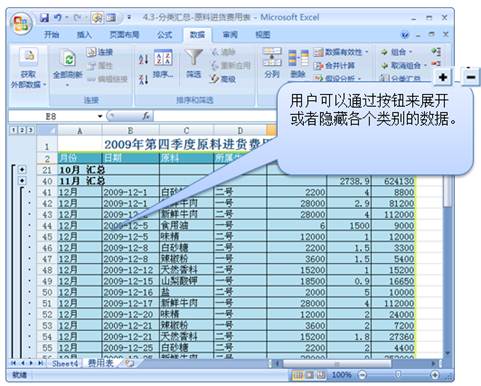Show outline level 2

[21, 130]
